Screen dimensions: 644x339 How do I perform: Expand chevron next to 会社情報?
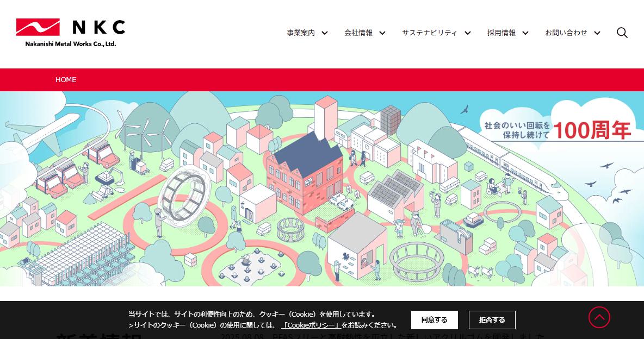point(382,33)
